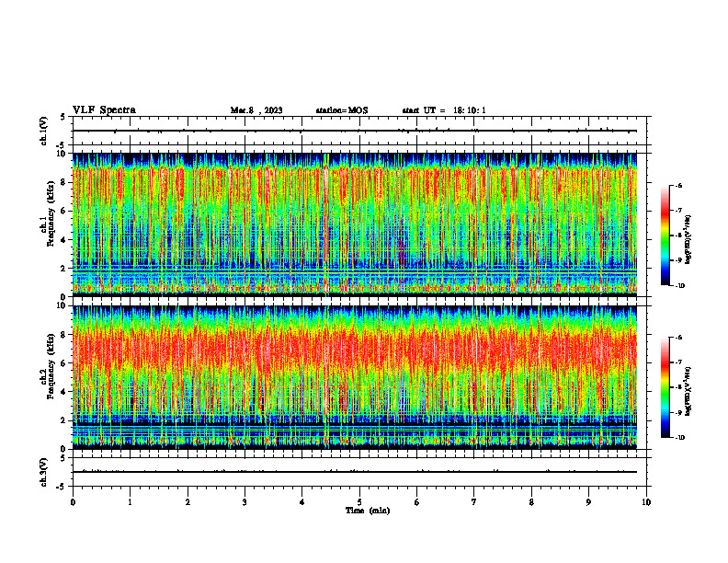728x563 pixels.
Task: Click the ch.2 spectrogram color scale bar
Action: pos(665,387)
